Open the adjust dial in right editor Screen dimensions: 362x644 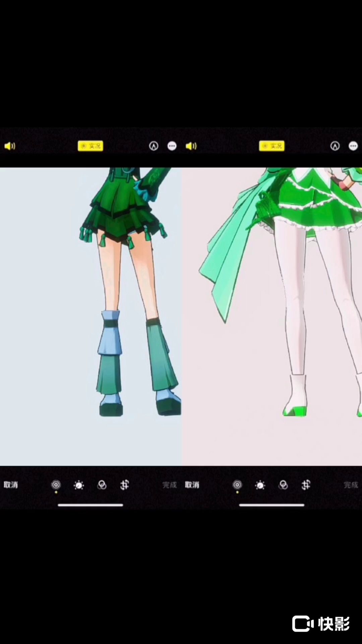(260, 485)
